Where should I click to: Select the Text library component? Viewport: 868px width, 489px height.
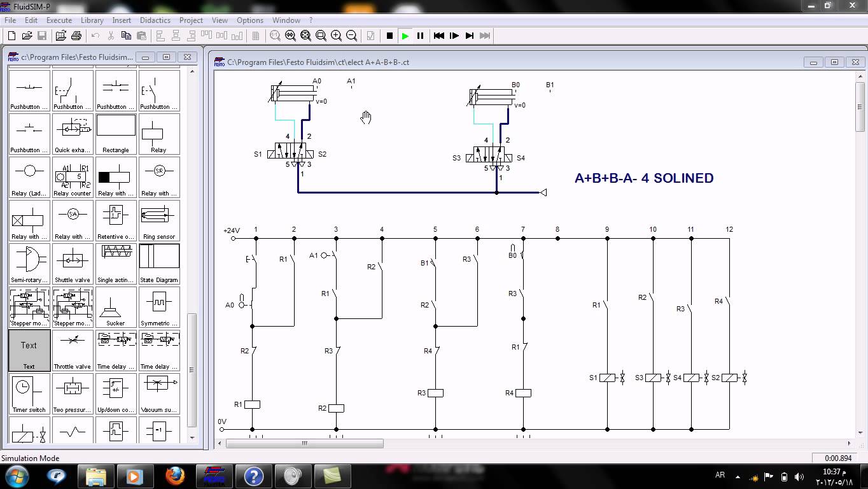click(29, 350)
